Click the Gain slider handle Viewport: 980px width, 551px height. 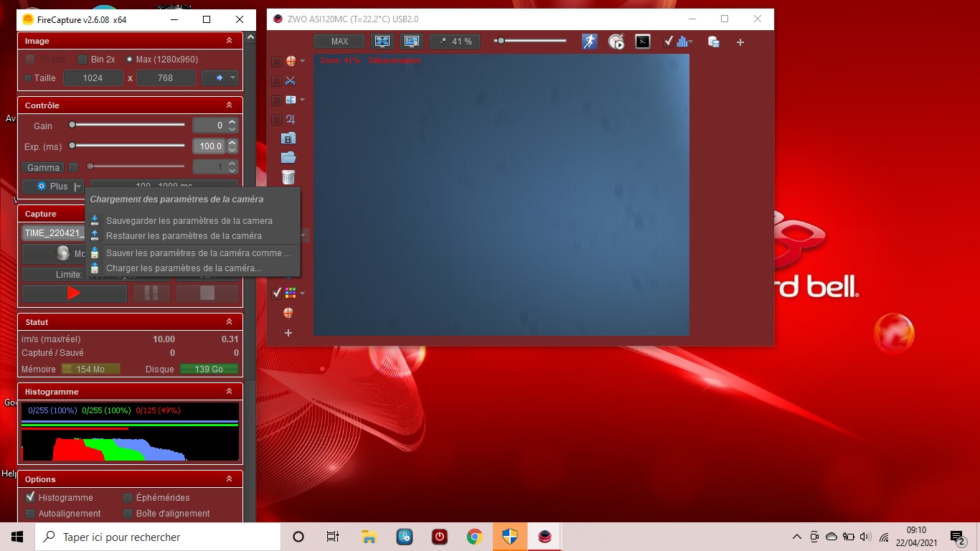[x=72, y=125]
